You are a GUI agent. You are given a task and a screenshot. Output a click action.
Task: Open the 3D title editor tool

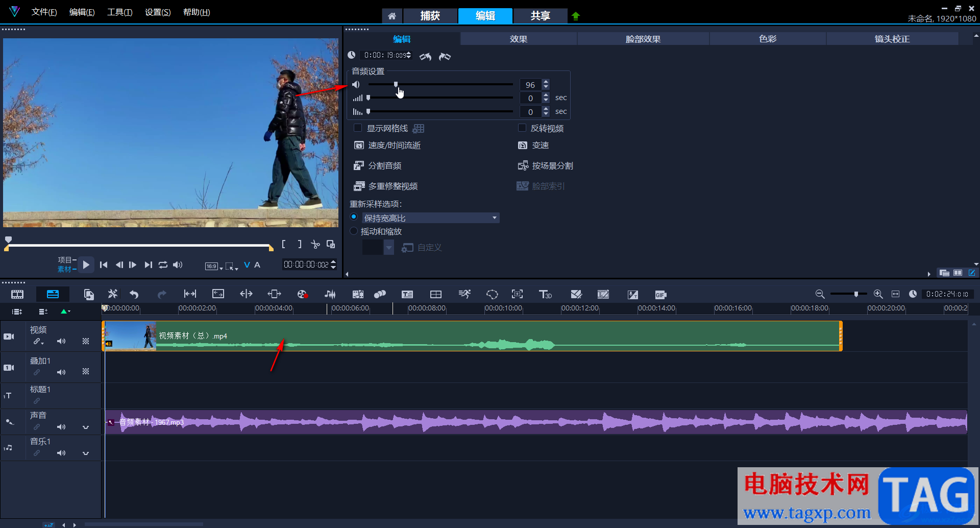point(545,294)
